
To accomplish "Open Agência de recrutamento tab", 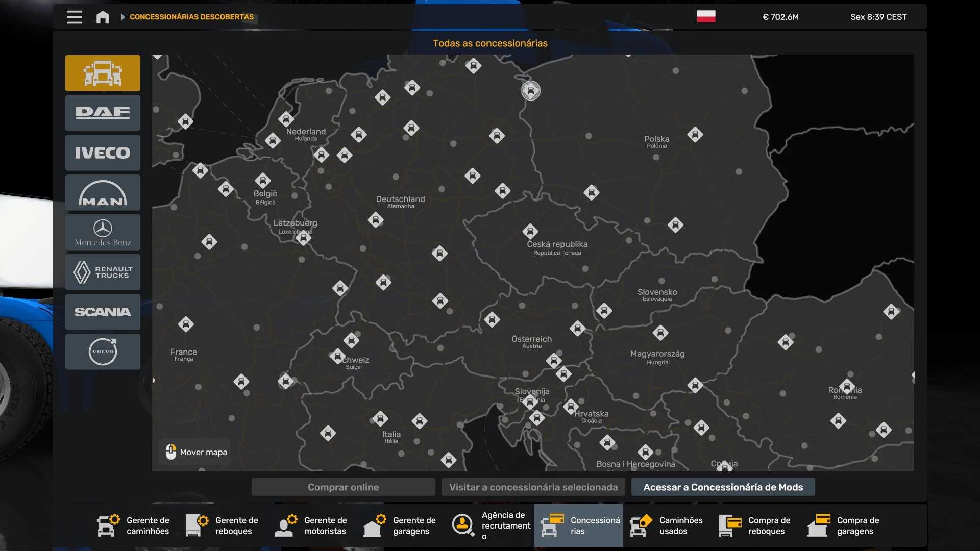I will point(490,525).
